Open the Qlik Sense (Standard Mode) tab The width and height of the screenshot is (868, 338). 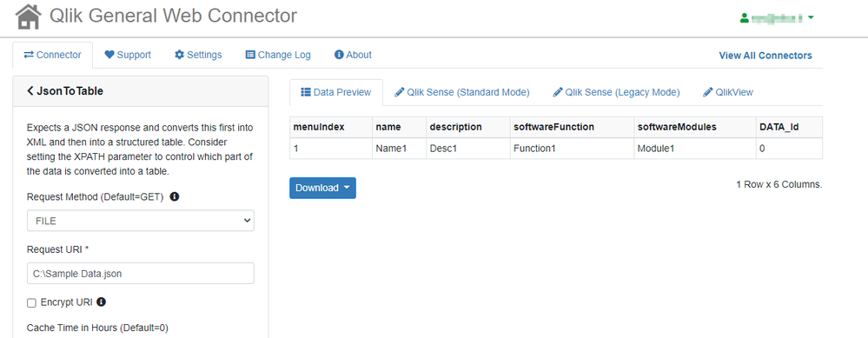461,92
